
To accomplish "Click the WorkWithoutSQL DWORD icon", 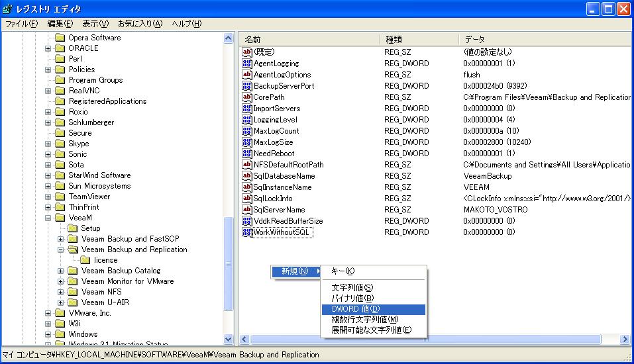I will (x=246, y=232).
